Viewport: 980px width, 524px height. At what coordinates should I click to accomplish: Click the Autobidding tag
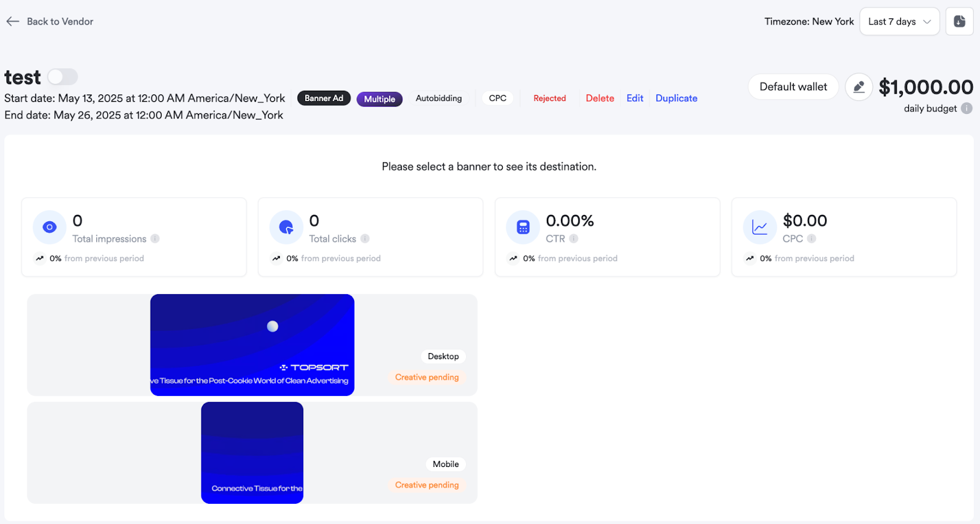click(439, 98)
